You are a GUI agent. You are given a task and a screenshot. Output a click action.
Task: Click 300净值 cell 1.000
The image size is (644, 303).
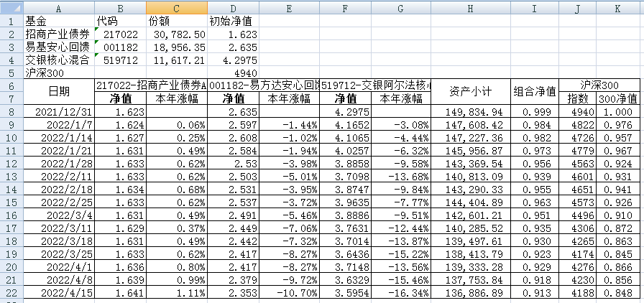[617, 111]
